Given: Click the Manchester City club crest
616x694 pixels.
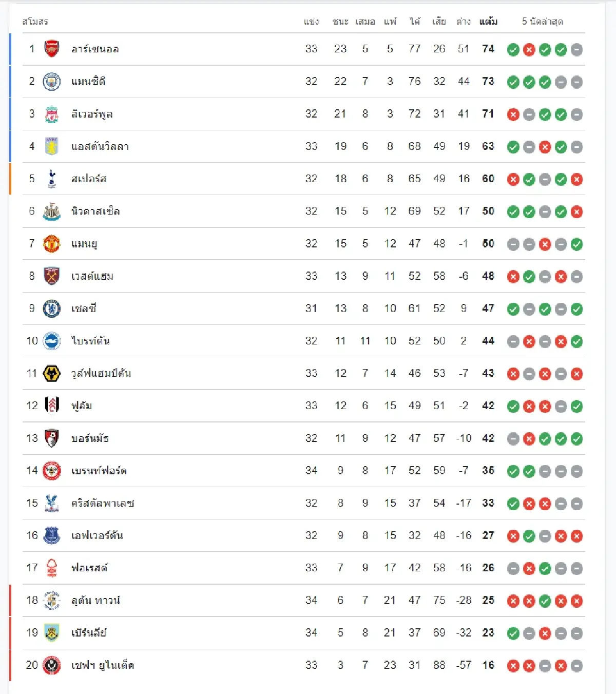Looking at the screenshot, I should pos(51,81).
